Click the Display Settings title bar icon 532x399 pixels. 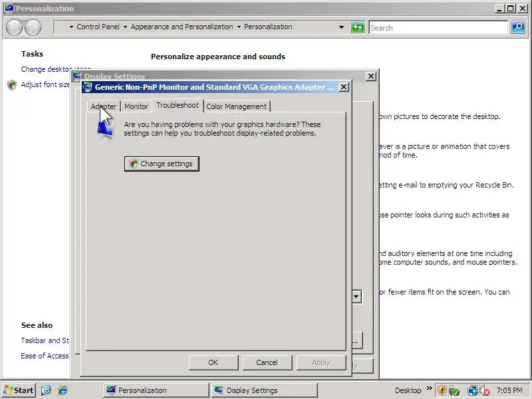[77, 75]
